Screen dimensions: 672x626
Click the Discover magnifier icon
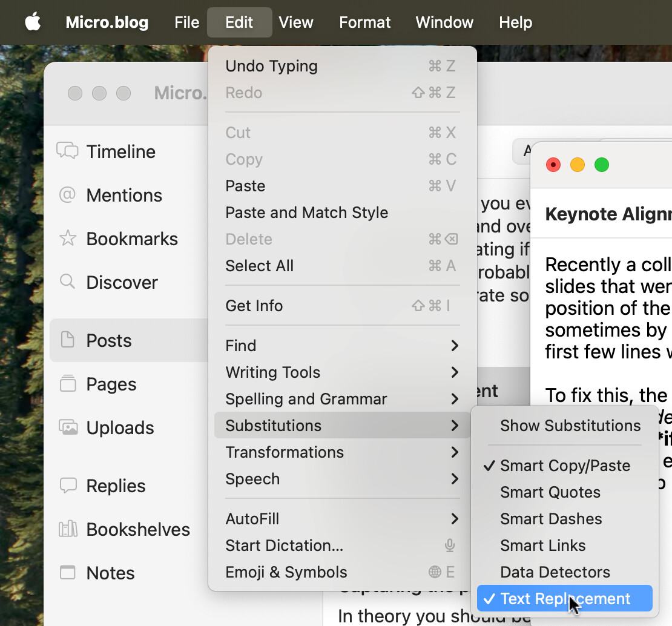point(67,282)
